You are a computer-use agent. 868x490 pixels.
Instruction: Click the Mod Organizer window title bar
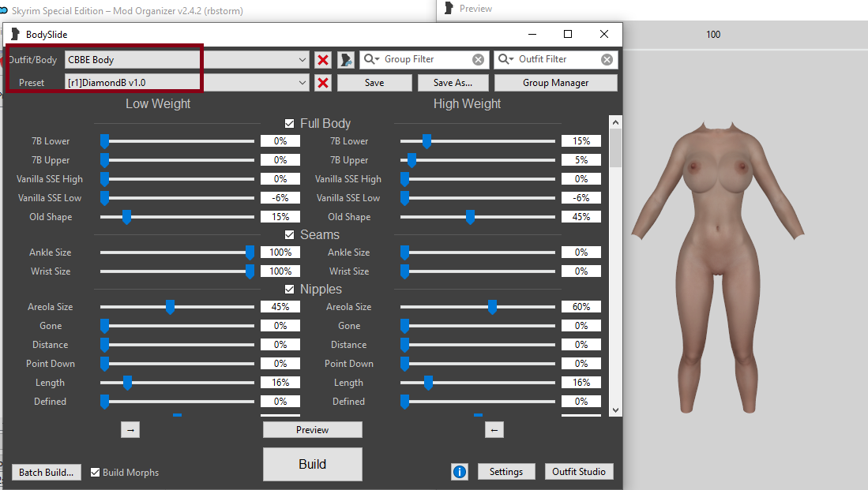(x=217, y=10)
